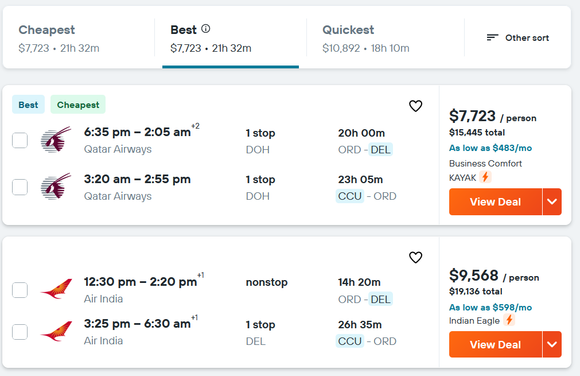Screen dimensions: 580x376
Task: Check the 6:35 pm Qatar Airways flight box
Action: tap(20, 140)
